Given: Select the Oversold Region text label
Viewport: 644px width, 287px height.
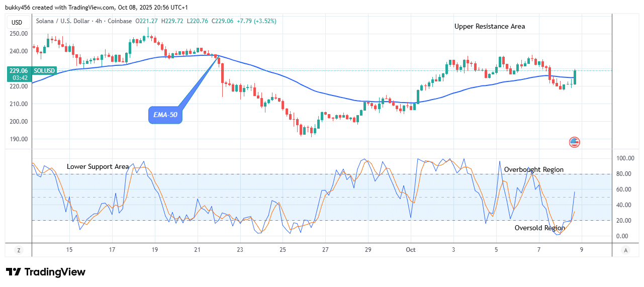Looking at the screenshot, I should pos(539,228).
